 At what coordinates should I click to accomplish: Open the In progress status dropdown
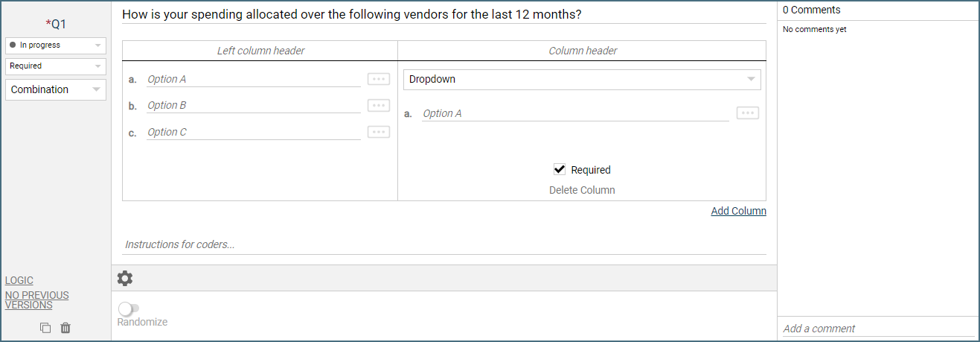coord(56,45)
